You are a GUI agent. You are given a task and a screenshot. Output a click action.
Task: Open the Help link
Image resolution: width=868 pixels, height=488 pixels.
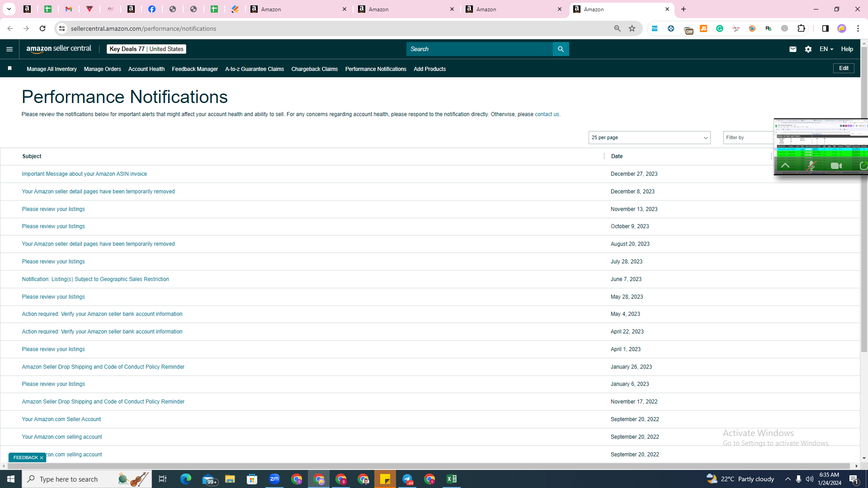pyautogui.click(x=847, y=49)
